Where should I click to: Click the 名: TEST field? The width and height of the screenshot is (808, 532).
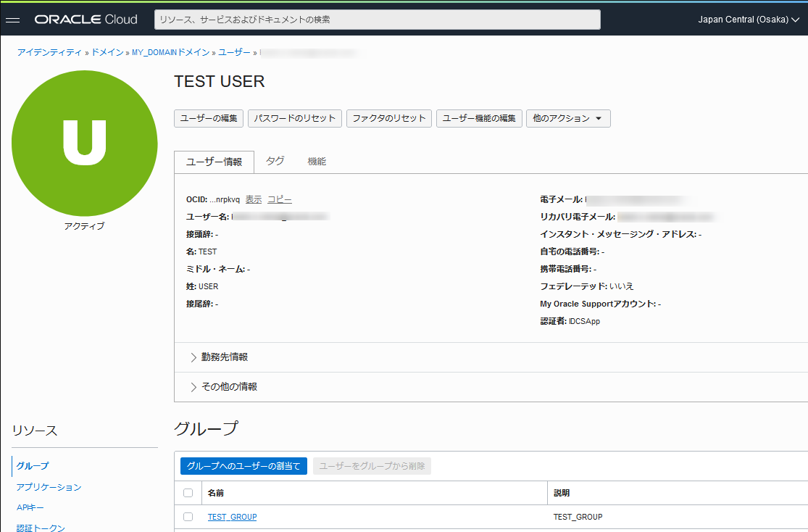click(201, 252)
